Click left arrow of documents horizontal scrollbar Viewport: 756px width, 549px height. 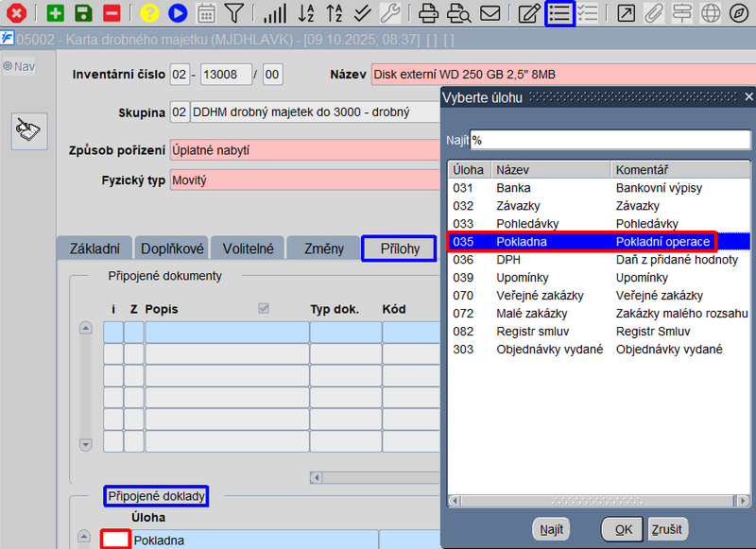(317, 478)
